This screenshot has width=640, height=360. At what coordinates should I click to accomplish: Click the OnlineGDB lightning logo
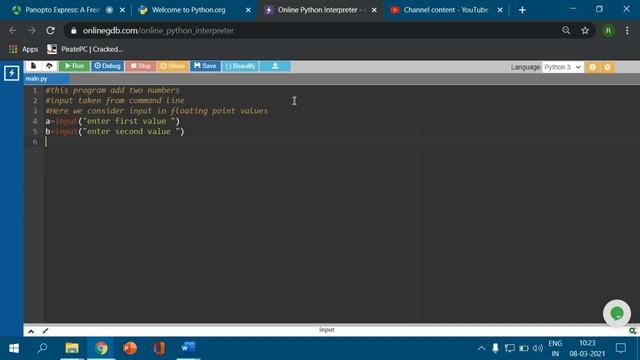pyautogui.click(x=11, y=73)
